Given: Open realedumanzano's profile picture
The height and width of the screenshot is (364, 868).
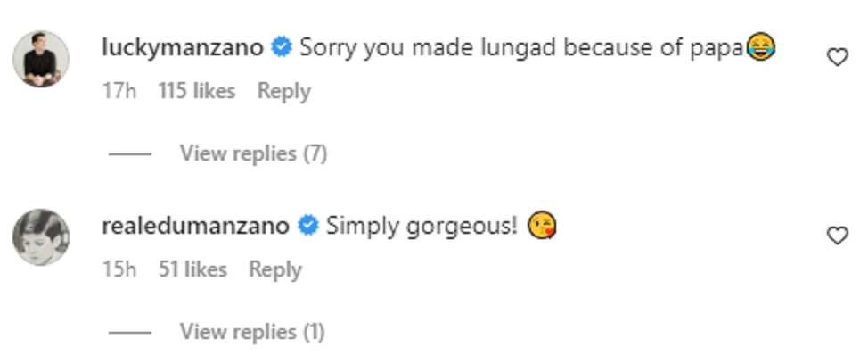Looking at the screenshot, I should pos(41,237).
